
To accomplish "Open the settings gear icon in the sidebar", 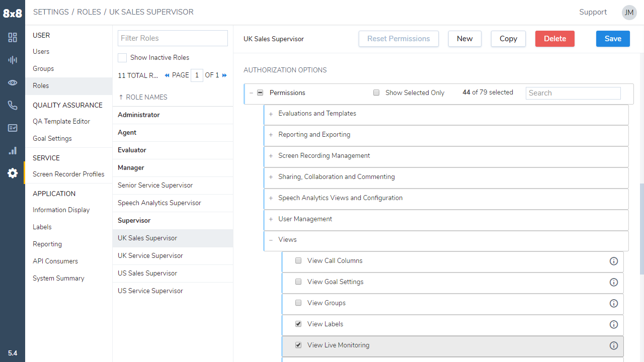I will [13, 173].
